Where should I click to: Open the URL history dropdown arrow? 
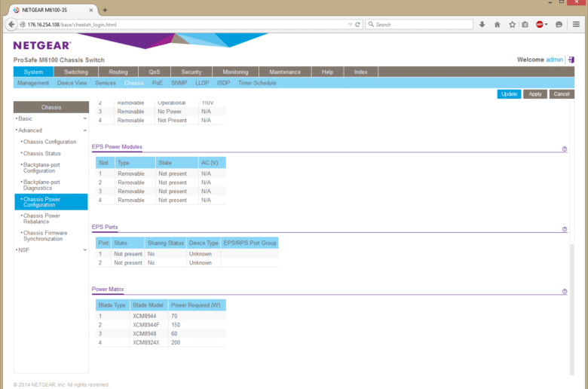tap(350, 24)
